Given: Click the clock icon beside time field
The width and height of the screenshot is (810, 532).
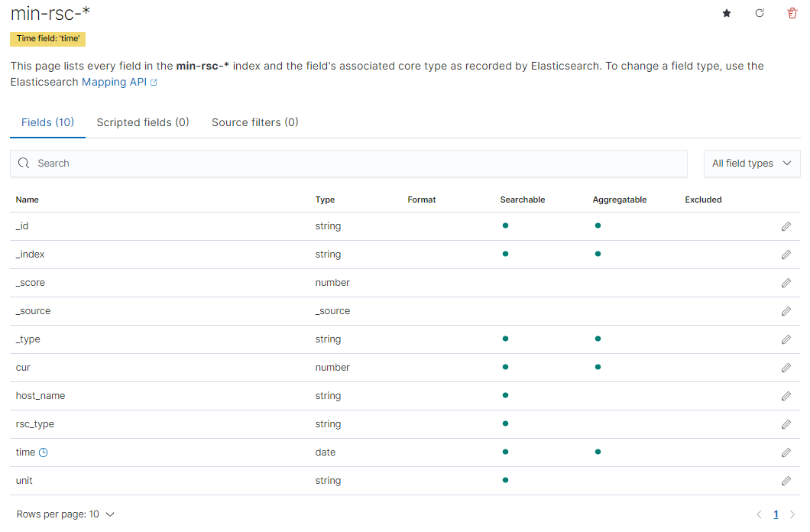Looking at the screenshot, I should (x=44, y=453).
